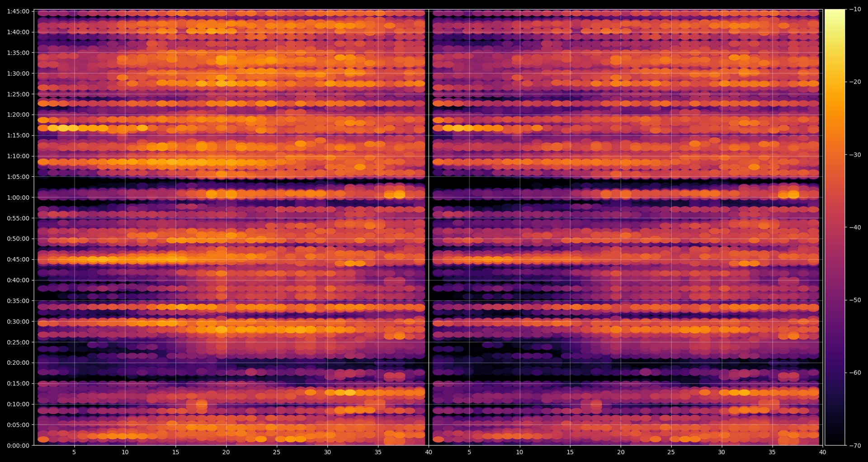
Task: Select the 1:10:00 y-axis tick label
Action: pyautogui.click(x=18, y=156)
